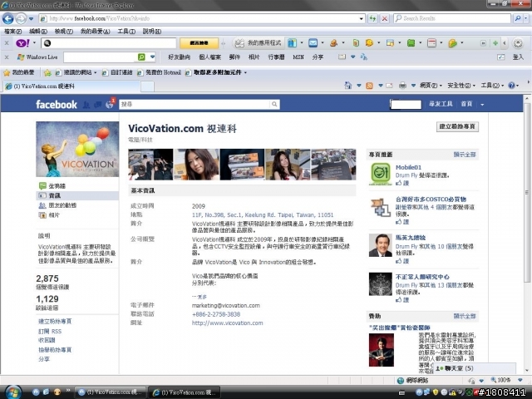This screenshot has height=399, width=532.
Task: Click the Print icon in command bar
Action: [x=402, y=86]
